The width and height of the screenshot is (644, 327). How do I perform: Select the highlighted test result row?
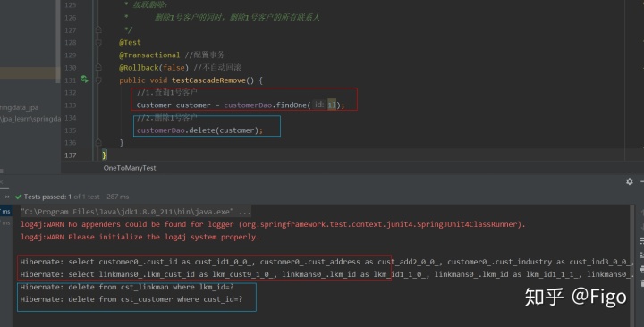[6, 211]
